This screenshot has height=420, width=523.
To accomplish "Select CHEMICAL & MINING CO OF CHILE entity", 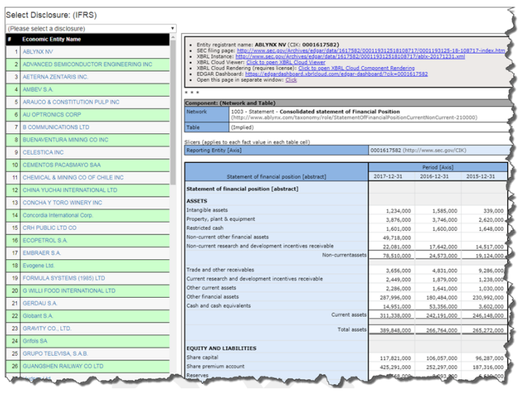I will (x=73, y=178).
